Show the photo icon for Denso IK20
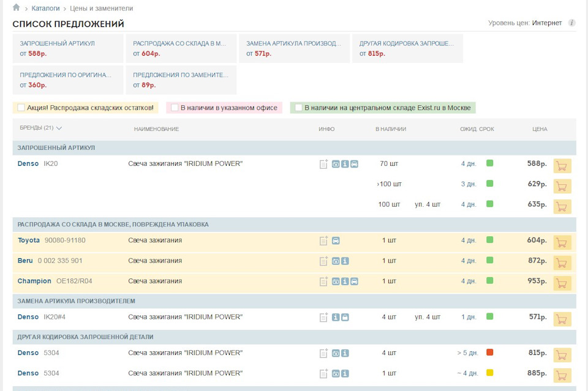This screenshot has width=588, height=391. tap(336, 164)
